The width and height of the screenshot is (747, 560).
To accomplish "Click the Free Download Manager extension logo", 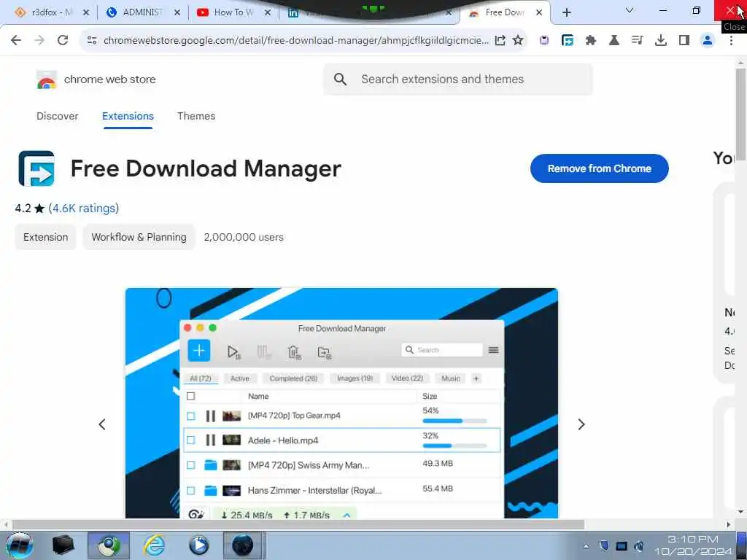I will [36, 168].
